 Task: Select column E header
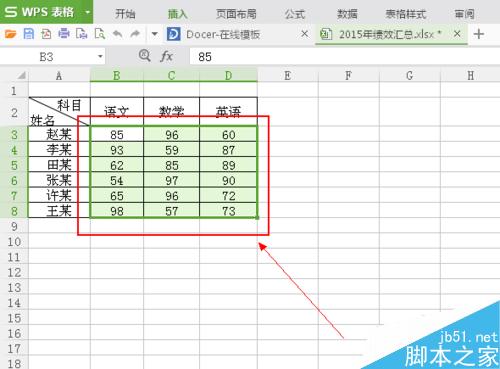click(x=288, y=76)
